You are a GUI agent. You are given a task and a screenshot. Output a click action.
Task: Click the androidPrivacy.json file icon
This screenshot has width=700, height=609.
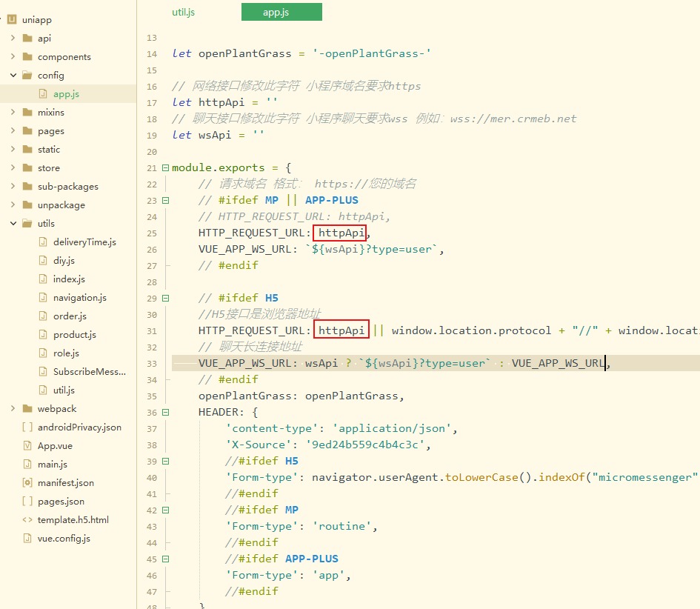pos(27,427)
